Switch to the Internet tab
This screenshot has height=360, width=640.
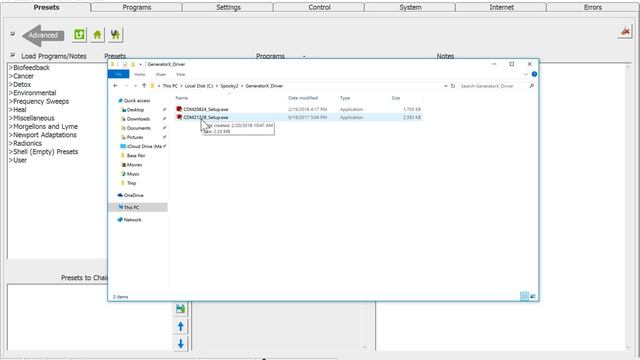501,7
